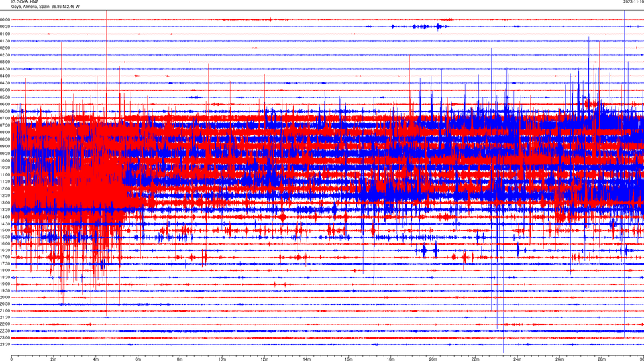Select the '07:30' time row label
The height and width of the screenshot is (362, 644).
click(x=5, y=125)
